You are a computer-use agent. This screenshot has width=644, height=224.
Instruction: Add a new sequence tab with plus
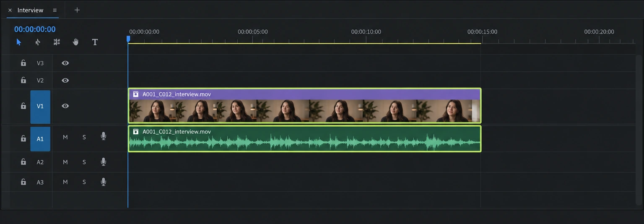[77, 10]
